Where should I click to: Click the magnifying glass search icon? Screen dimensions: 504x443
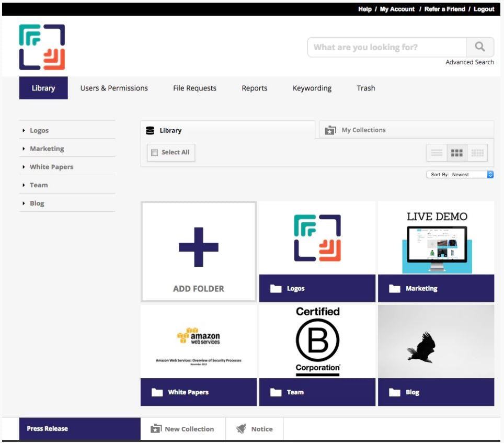(x=479, y=47)
